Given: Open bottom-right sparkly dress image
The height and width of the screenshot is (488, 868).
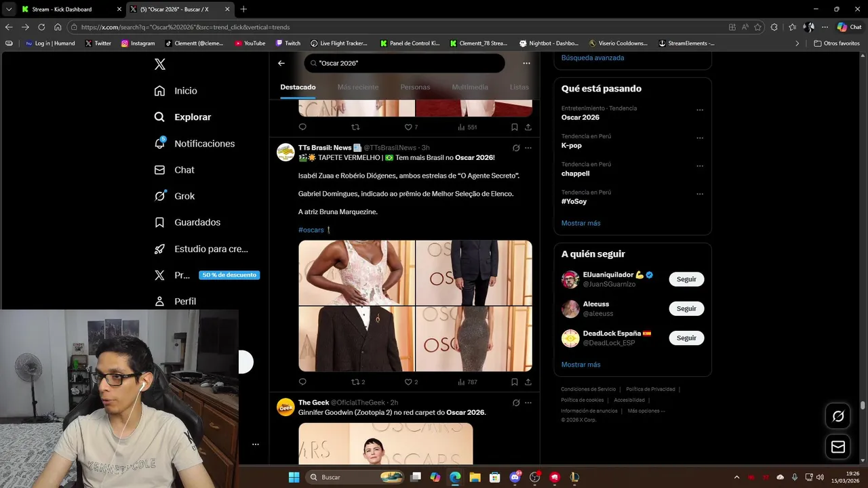Looking at the screenshot, I should [x=474, y=339].
